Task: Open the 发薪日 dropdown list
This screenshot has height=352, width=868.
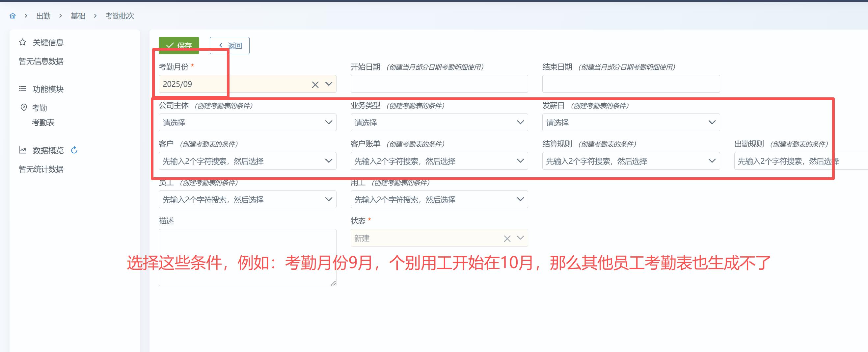Action: [x=631, y=122]
